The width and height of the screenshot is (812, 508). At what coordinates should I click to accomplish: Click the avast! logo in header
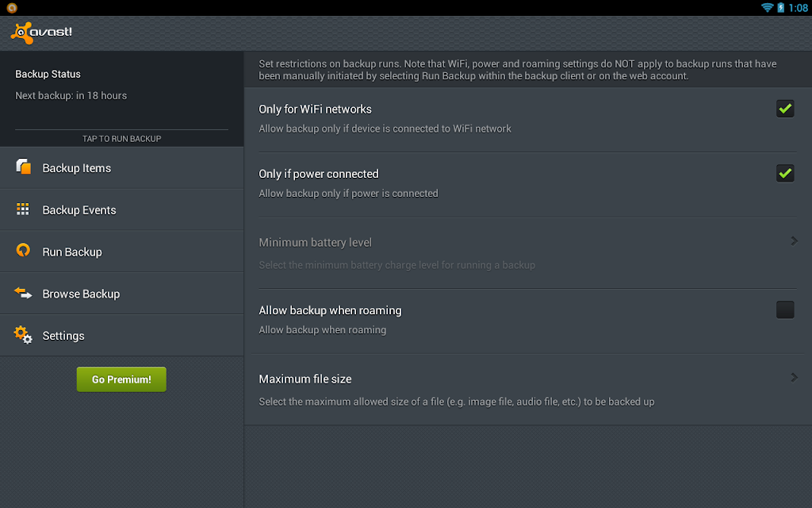point(41,33)
